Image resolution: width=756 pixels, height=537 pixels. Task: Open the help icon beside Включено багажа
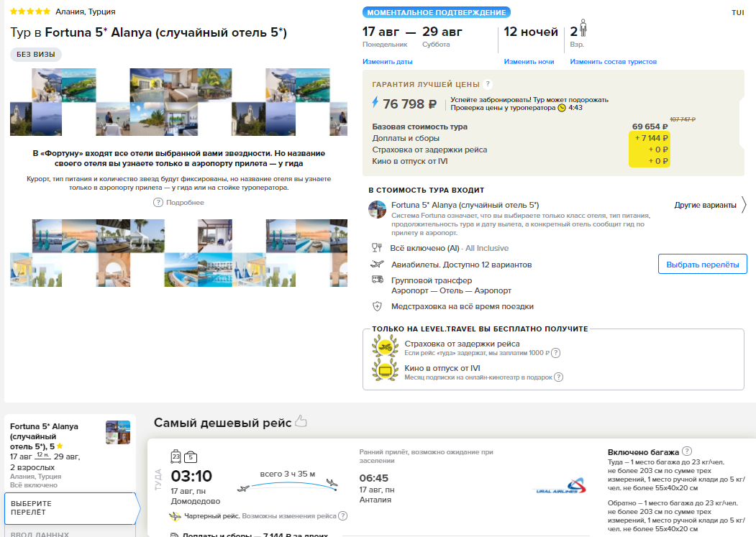click(687, 451)
